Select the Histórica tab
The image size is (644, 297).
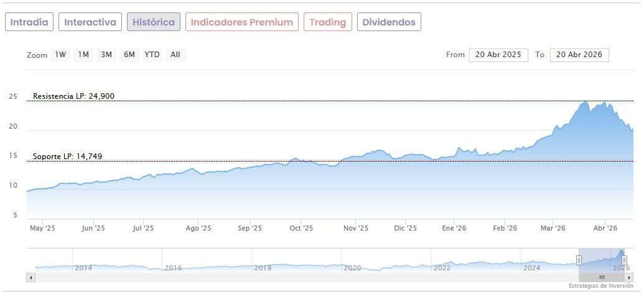154,22
